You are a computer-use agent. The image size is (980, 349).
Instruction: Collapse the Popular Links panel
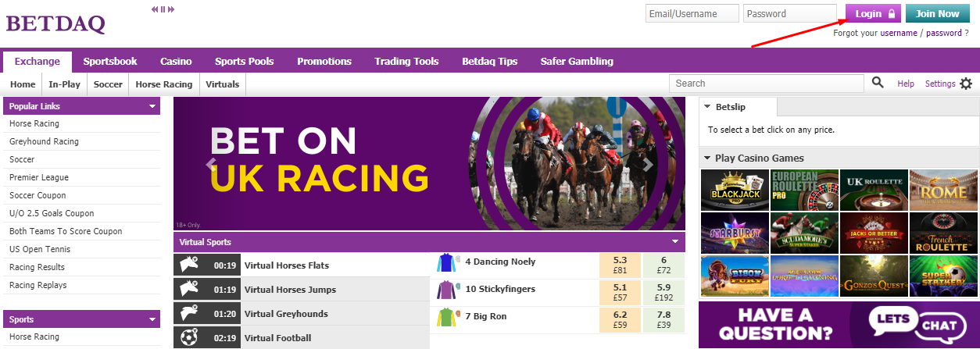(152, 106)
